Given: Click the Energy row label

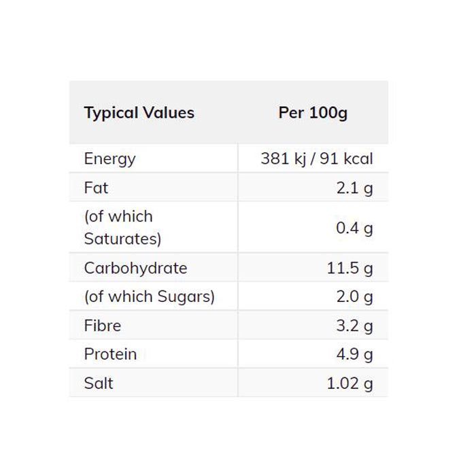Looking at the screenshot, I should pyautogui.click(x=109, y=159).
